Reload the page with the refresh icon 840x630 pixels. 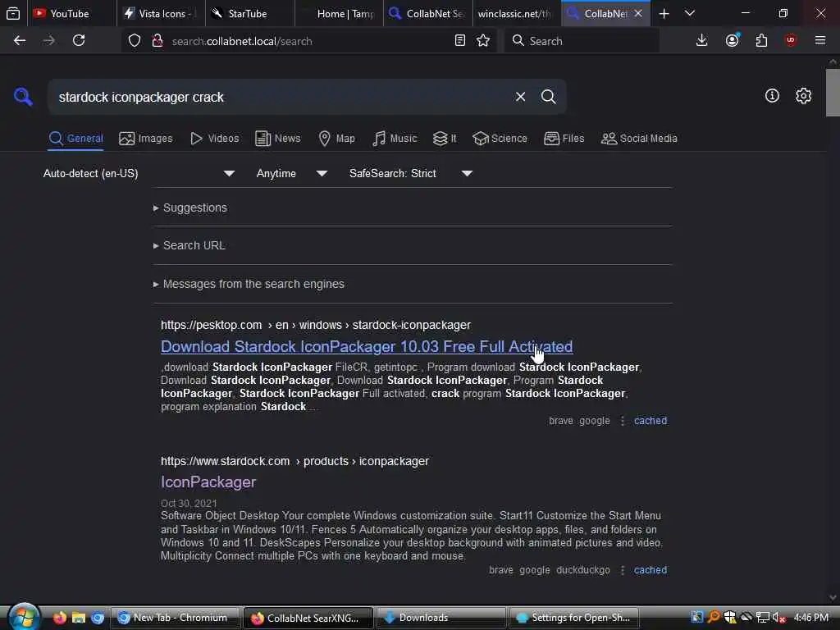point(79,40)
